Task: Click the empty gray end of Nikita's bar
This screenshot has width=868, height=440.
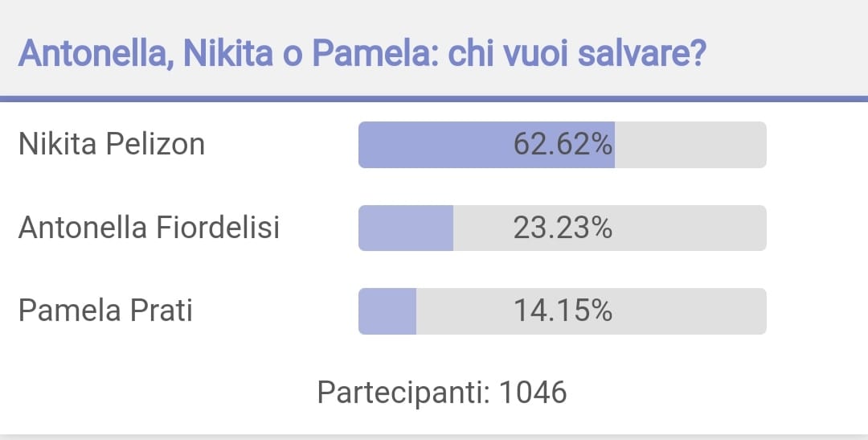Action: point(690,145)
